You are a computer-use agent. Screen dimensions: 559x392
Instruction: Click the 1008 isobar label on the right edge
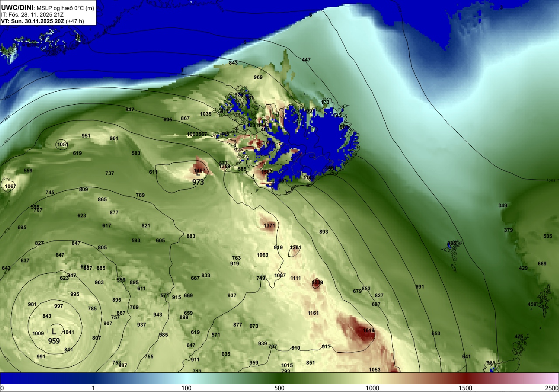coord(552,180)
